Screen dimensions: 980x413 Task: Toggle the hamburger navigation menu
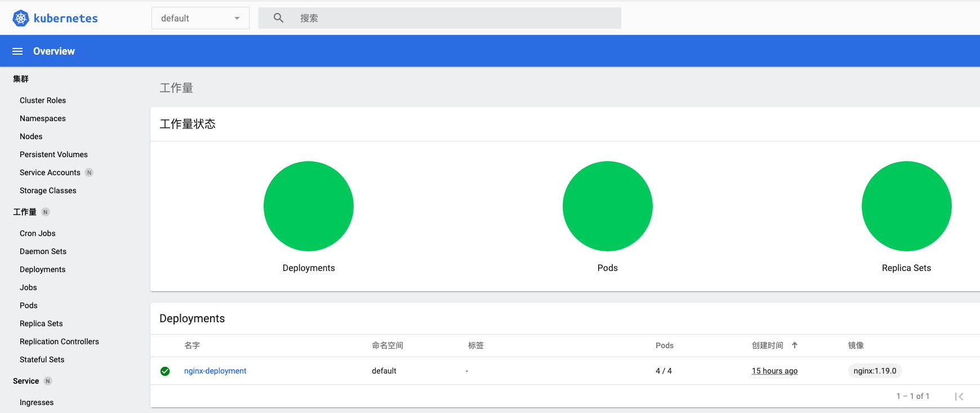tap(17, 51)
